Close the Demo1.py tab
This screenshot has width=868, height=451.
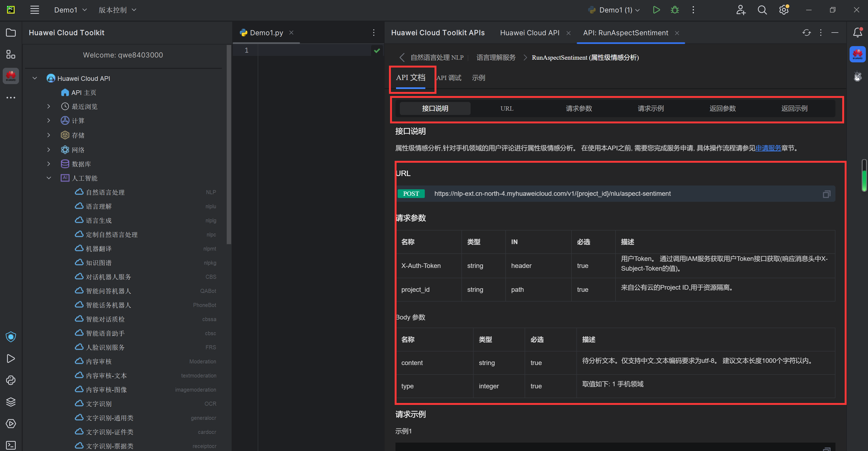(292, 33)
